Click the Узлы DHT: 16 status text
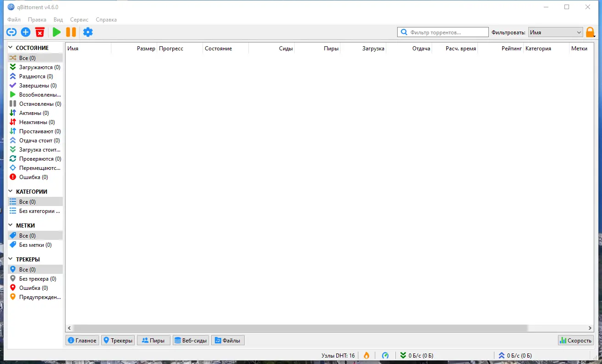Image resolution: width=602 pixels, height=364 pixels. [338, 355]
